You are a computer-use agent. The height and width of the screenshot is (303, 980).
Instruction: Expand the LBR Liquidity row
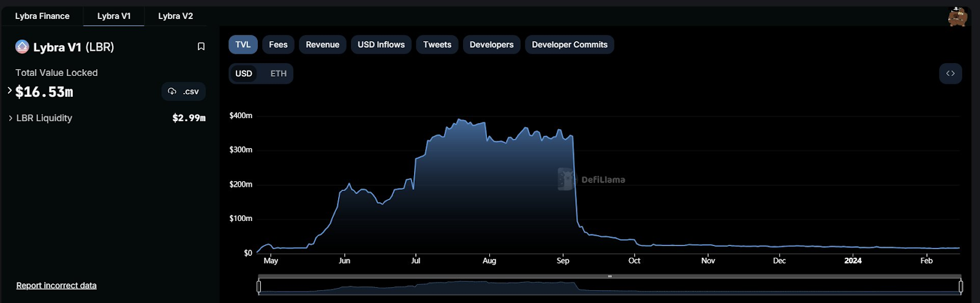click(x=10, y=118)
